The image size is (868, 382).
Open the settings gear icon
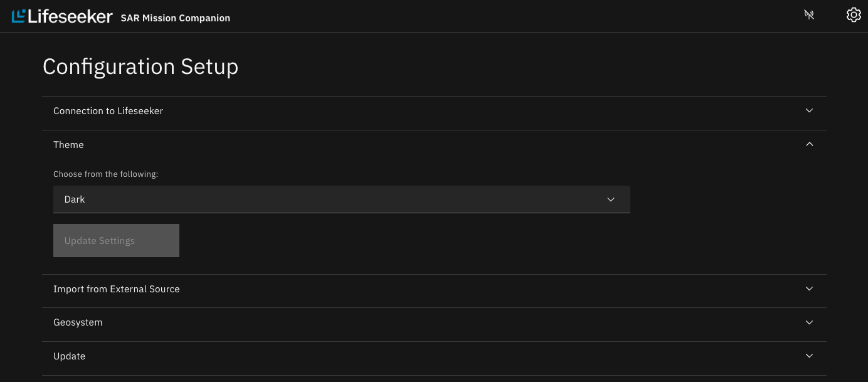tap(853, 15)
